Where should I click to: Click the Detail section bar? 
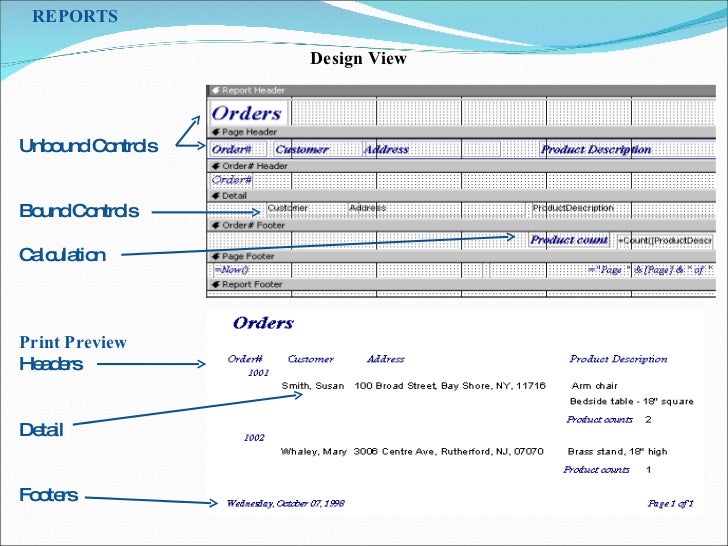tap(461, 195)
